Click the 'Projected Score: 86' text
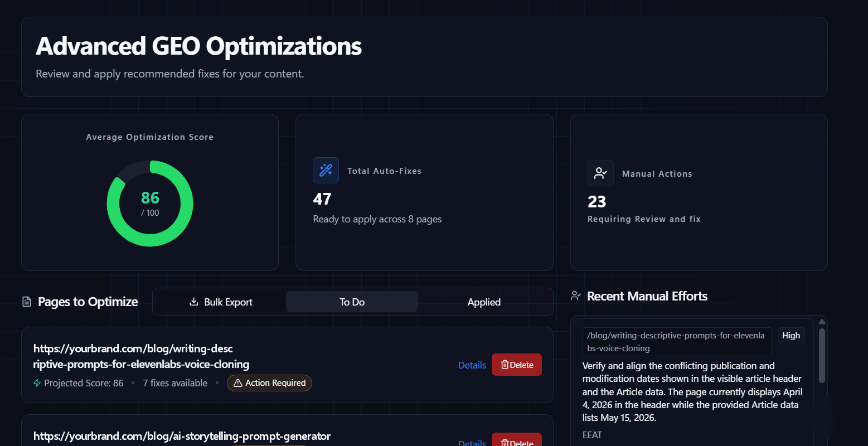 (x=84, y=383)
